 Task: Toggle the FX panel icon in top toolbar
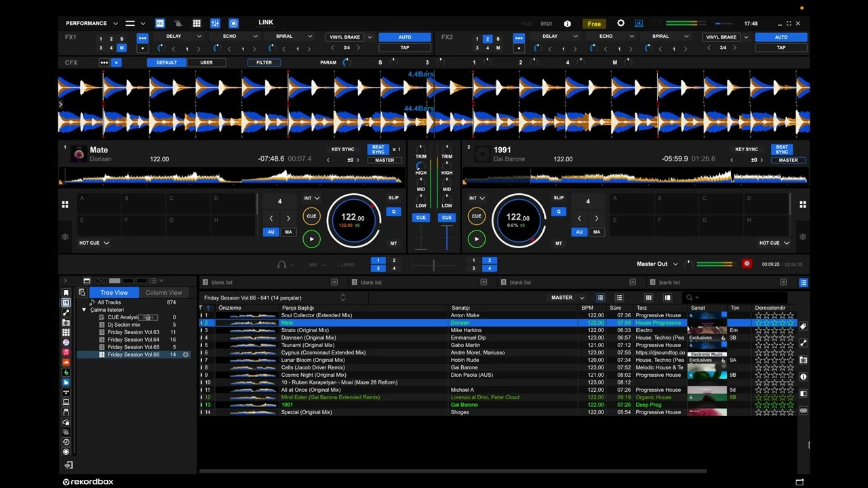(160, 23)
